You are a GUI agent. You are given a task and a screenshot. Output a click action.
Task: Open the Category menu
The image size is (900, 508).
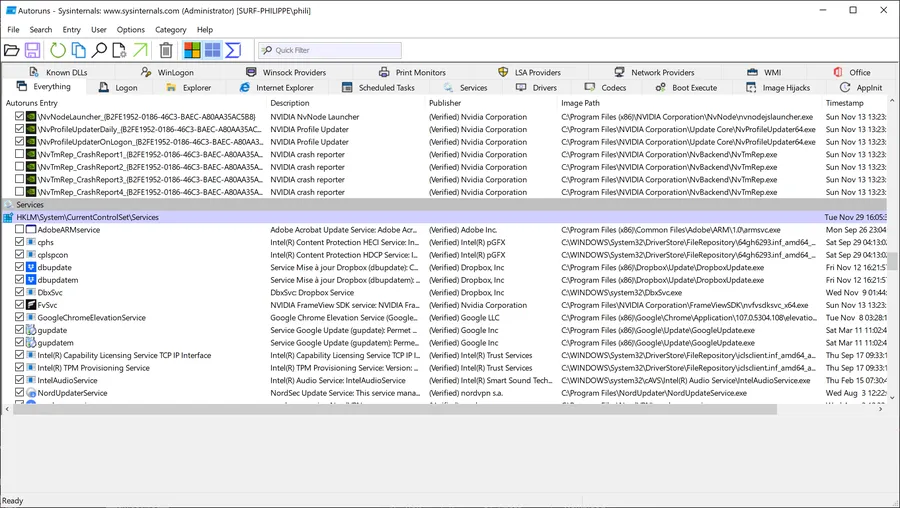(170, 29)
